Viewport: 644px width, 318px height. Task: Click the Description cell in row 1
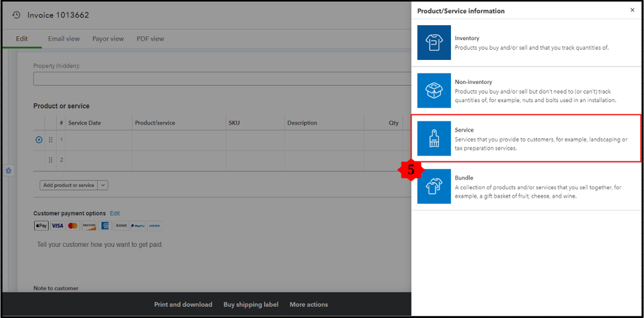(324, 140)
